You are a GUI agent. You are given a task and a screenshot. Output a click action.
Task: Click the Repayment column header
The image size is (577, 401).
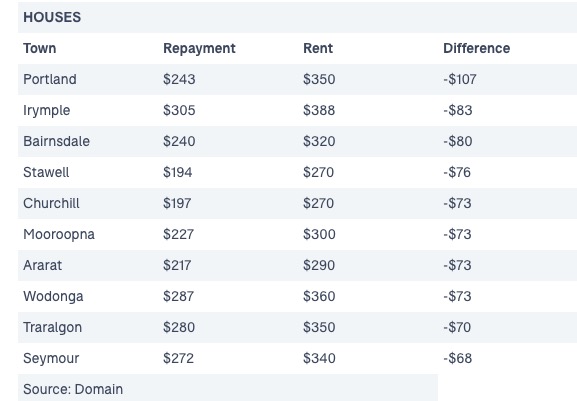199,49
